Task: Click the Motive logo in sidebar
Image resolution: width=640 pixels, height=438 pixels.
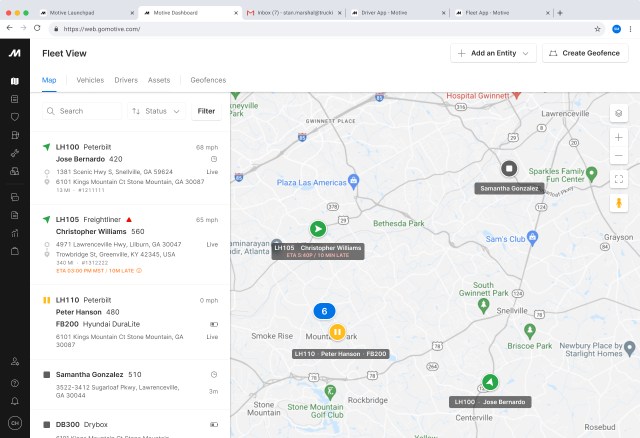Action: (x=15, y=53)
